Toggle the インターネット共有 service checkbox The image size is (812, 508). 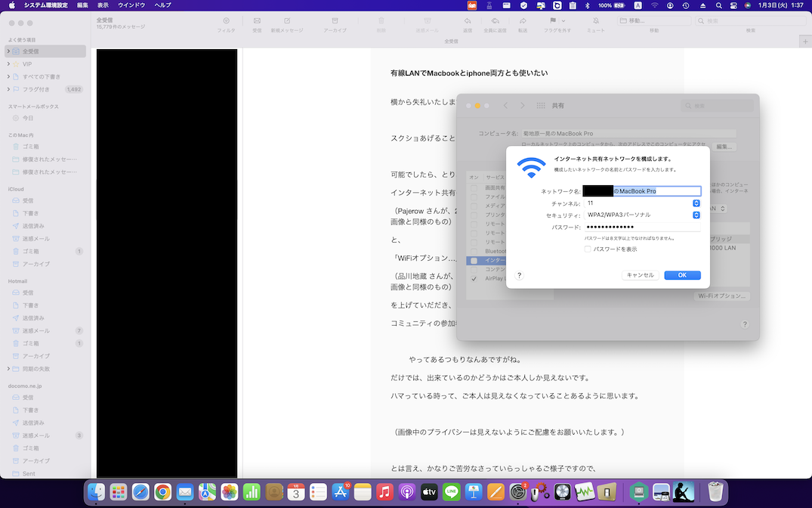tap(474, 260)
